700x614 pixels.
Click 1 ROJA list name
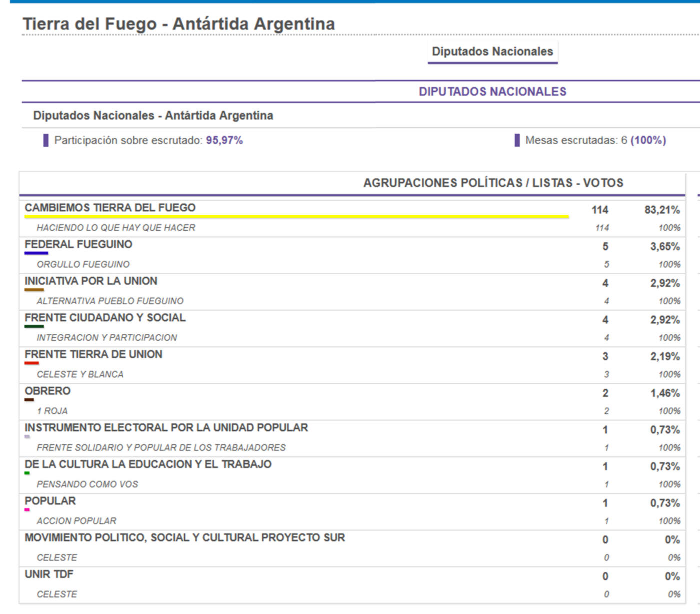[x=52, y=411]
